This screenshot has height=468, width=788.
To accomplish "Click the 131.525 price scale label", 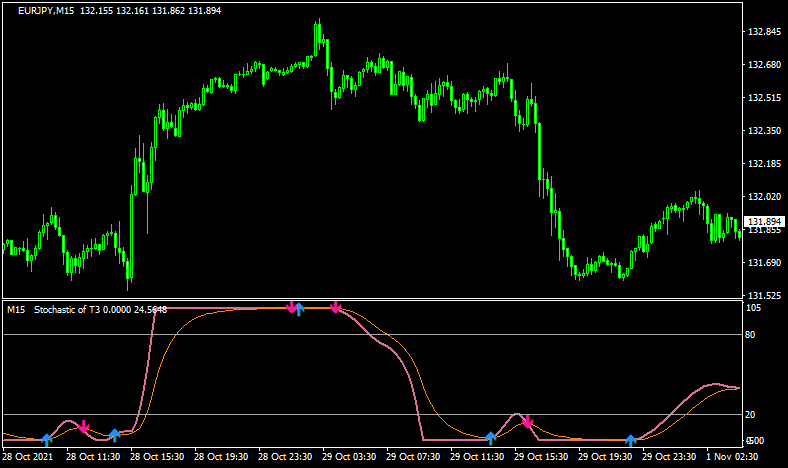I will pyautogui.click(x=764, y=295).
